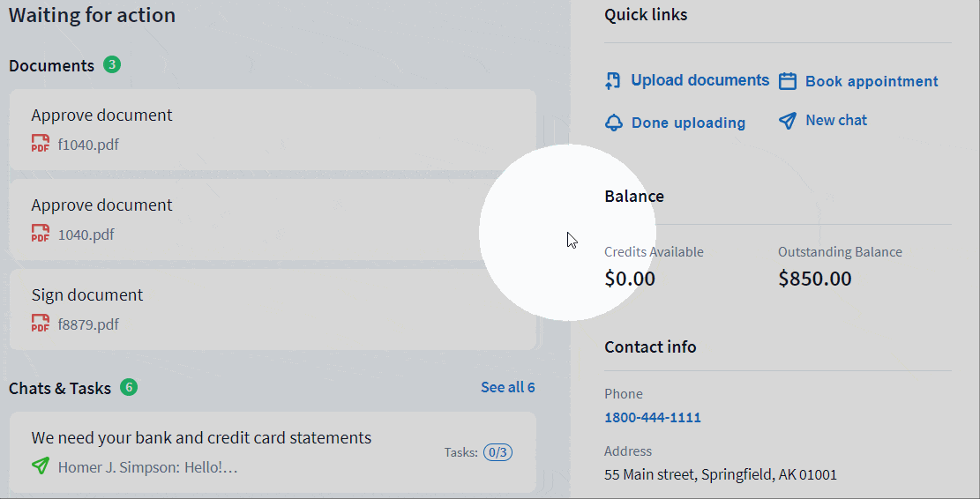Viewport: 980px width, 499px height.
Task: Click the PDF icon beside f1040.pdf
Action: 41,144
